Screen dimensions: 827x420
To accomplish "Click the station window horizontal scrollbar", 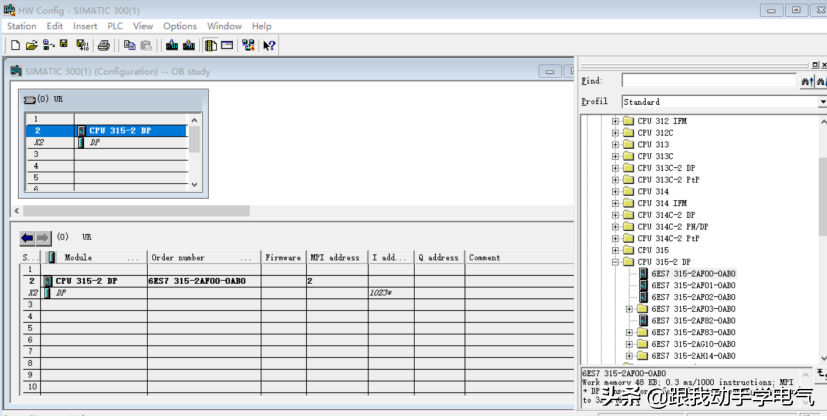I will click(x=136, y=211).
